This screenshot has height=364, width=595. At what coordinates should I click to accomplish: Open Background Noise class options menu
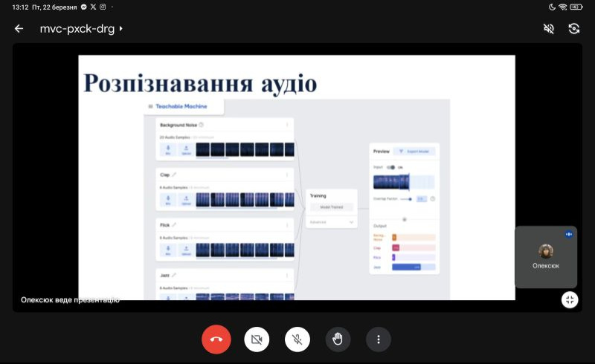[x=287, y=125]
